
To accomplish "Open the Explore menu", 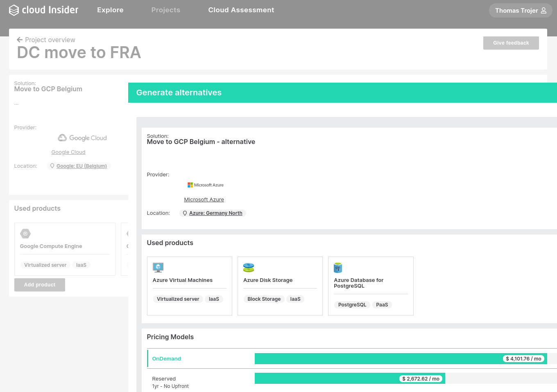I will (x=110, y=10).
